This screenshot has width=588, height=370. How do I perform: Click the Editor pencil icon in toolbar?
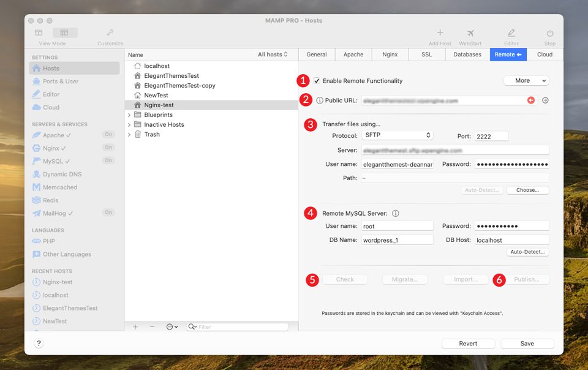pos(511,34)
